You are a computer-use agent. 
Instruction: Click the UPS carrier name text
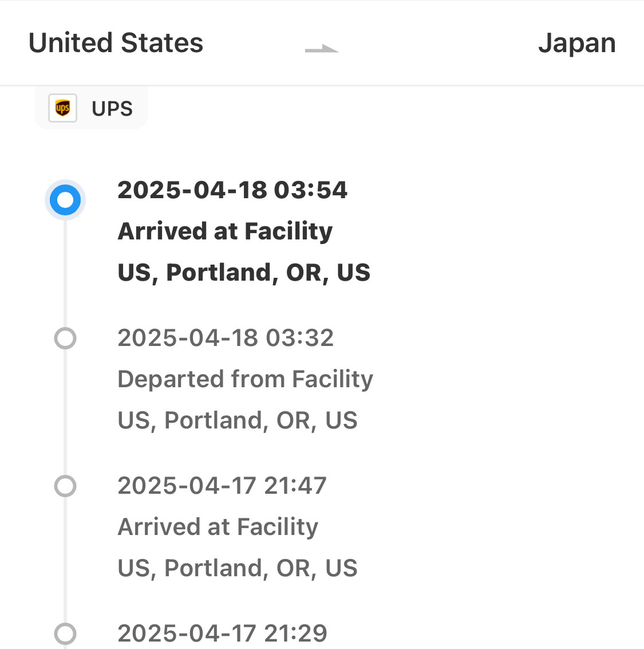coord(112,109)
